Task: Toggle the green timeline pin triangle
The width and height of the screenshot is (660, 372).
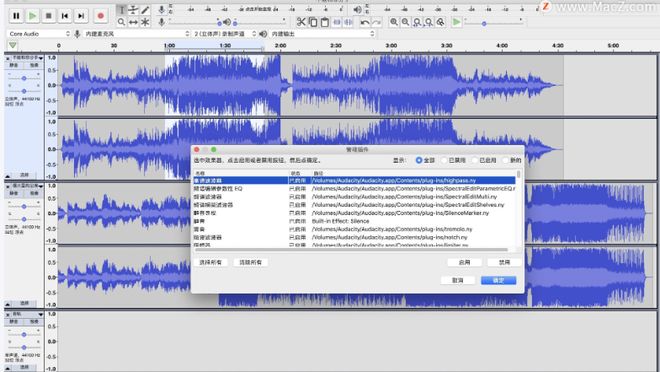Action: [13, 45]
